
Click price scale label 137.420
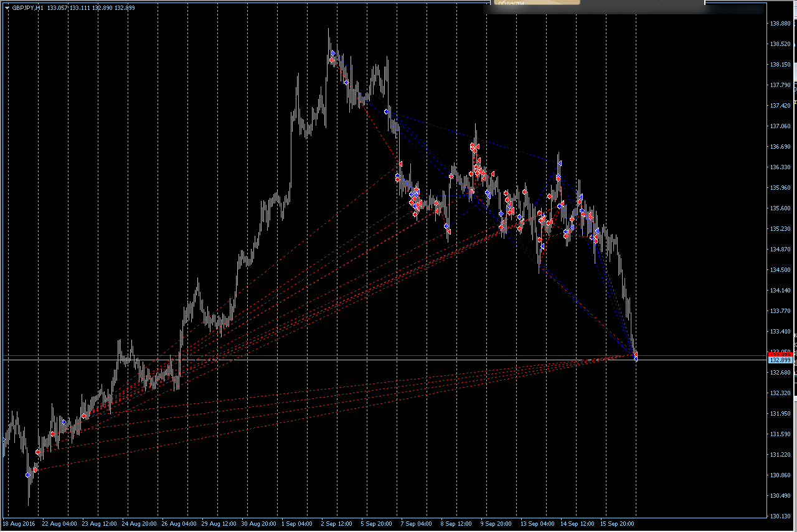pos(780,106)
